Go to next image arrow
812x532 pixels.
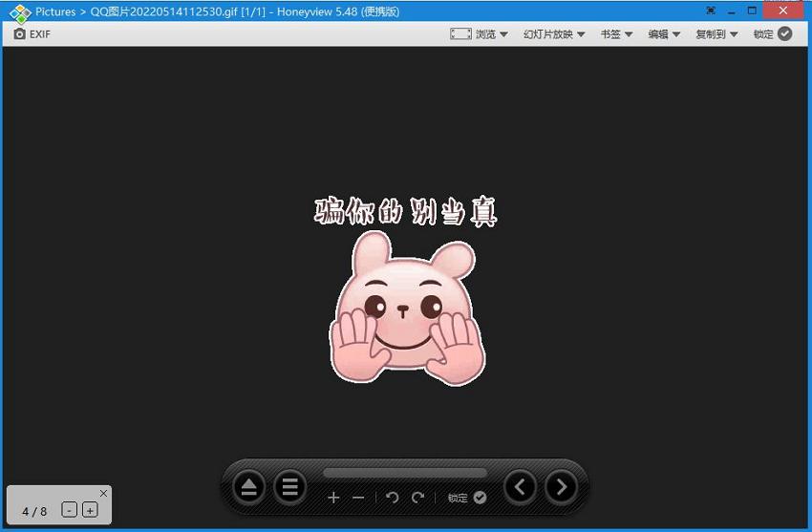pos(561,488)
